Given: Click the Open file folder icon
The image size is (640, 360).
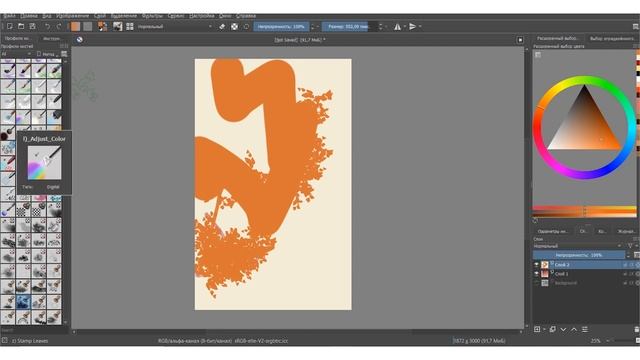Looking at the screenshot, I should click(21, 27).
